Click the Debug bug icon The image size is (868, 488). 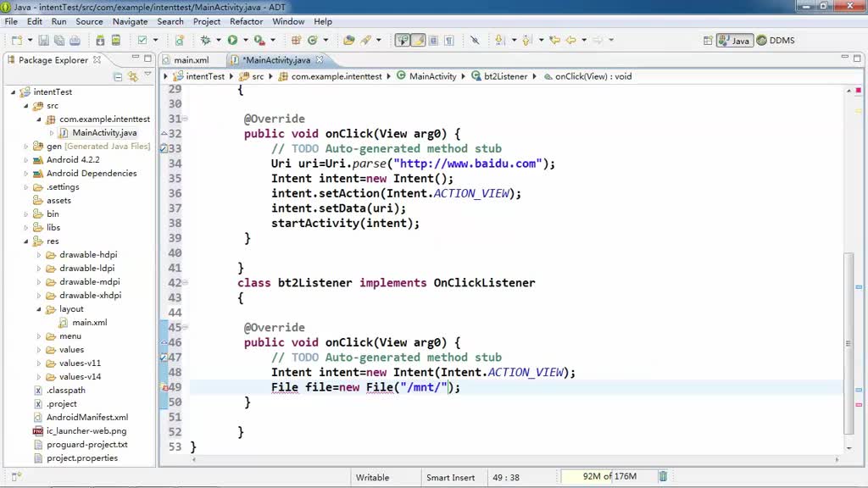pos(205,40)
